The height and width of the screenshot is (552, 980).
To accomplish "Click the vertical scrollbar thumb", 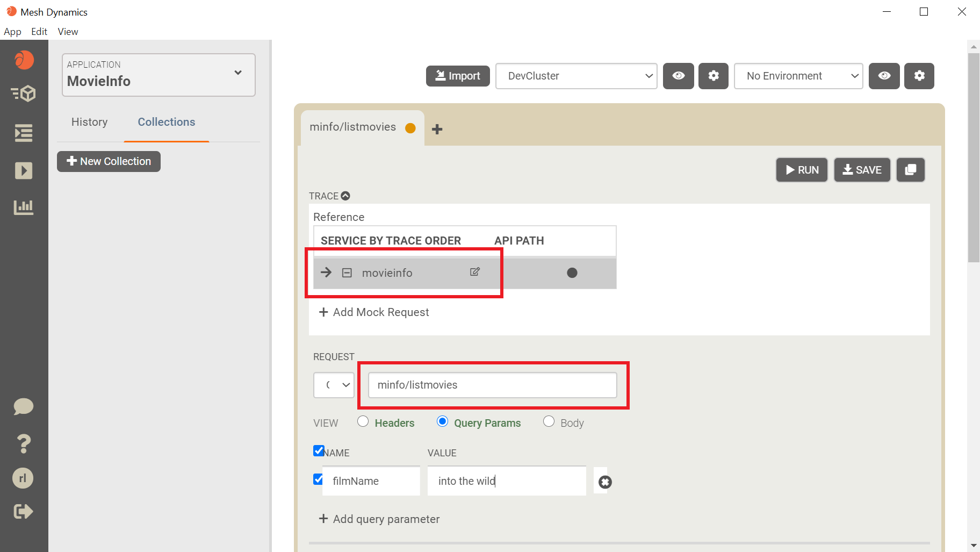I will click(974, 157).
